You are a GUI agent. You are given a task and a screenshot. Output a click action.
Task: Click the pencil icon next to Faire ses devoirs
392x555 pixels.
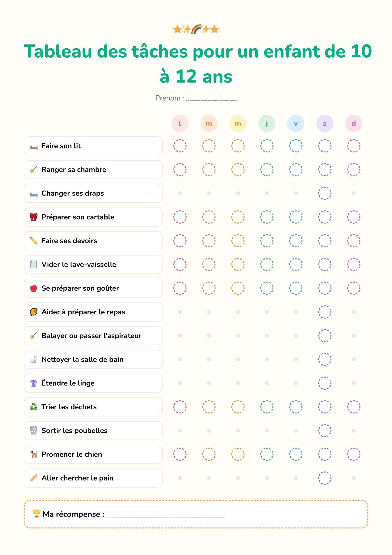(x=34, y=241)
